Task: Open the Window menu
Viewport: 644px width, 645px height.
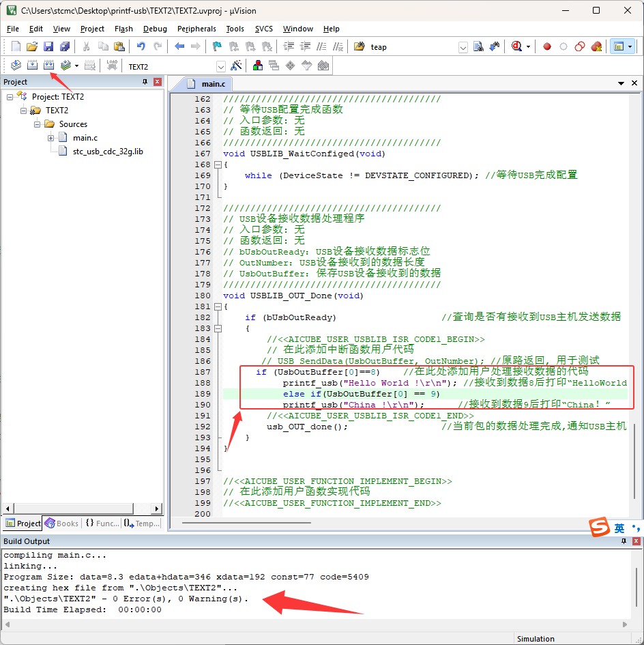Action: (297, 29)
